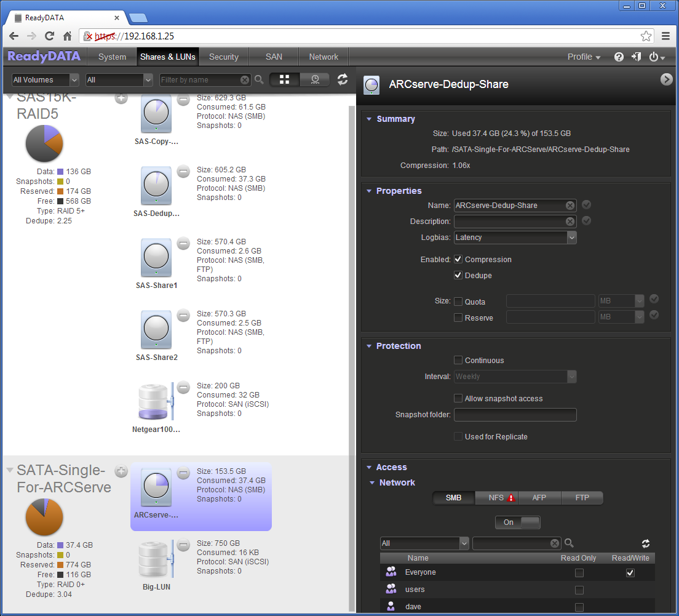Enable Continuous protection checkbox
The height and width of the screenshot is (616, 679).
[458, 360]
